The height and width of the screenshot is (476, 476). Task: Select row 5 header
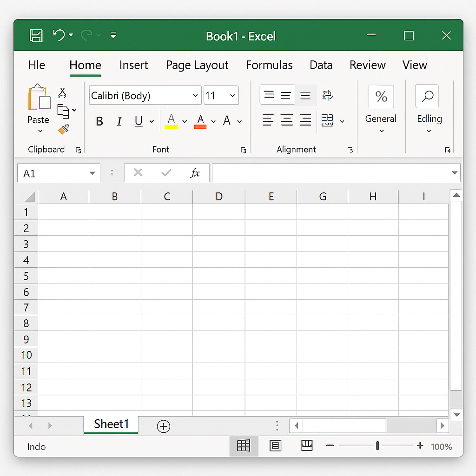tap(26, 276)
